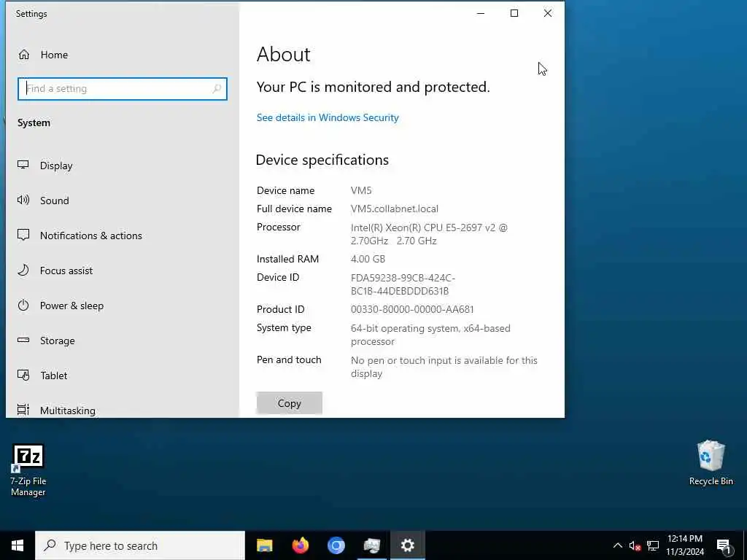
Task: Open the 7-Zip File Manager desktop shortcut
Action: click(28, 470)
